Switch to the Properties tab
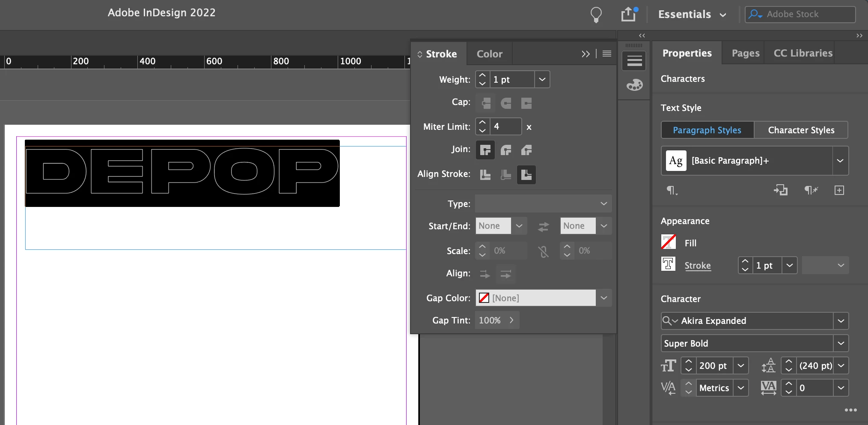This screenshot has height=425, width=868. [687, 53]
